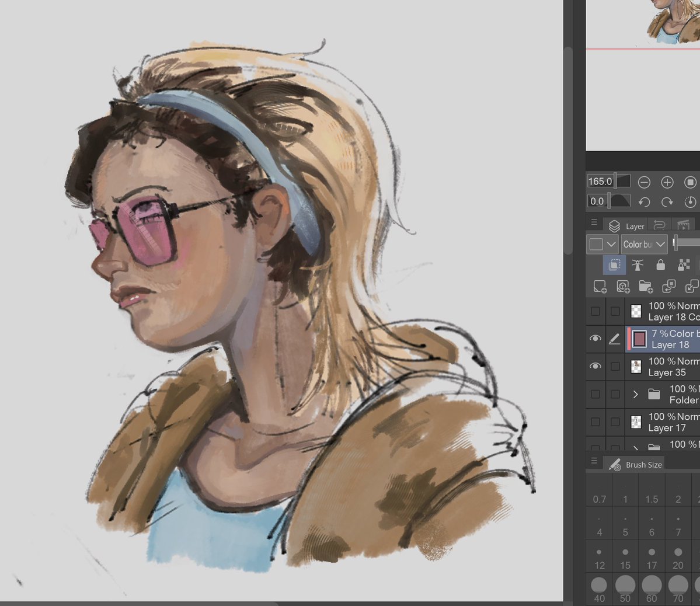Select the row labeled "Layer 17"
The height and width of the screenshot is (606, 700).
tap(643, 422)
